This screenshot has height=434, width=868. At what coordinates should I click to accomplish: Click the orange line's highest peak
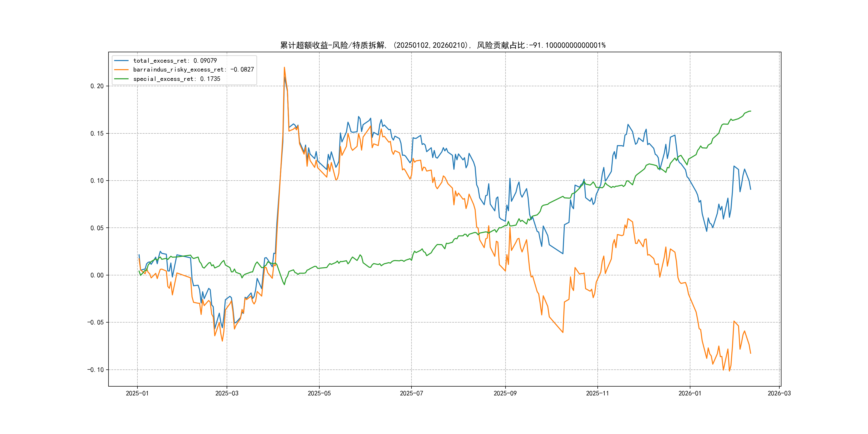(x=285, y=68)
